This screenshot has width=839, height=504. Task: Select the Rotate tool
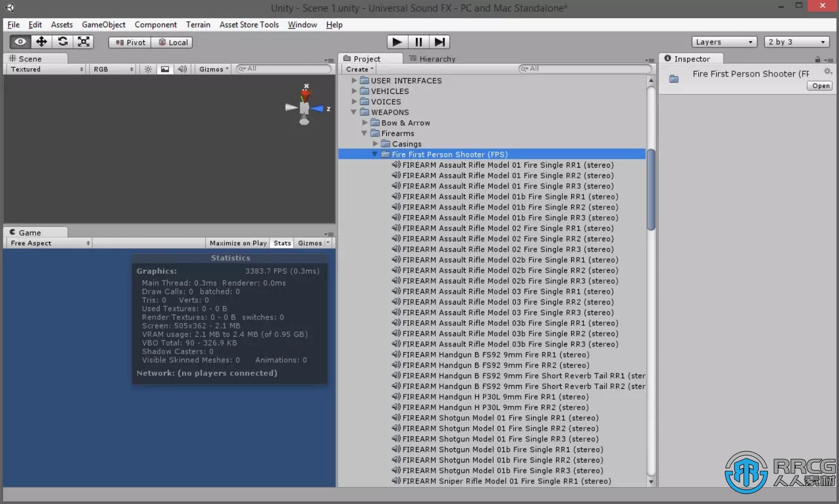pyautogui.click(x=63, y=42)
